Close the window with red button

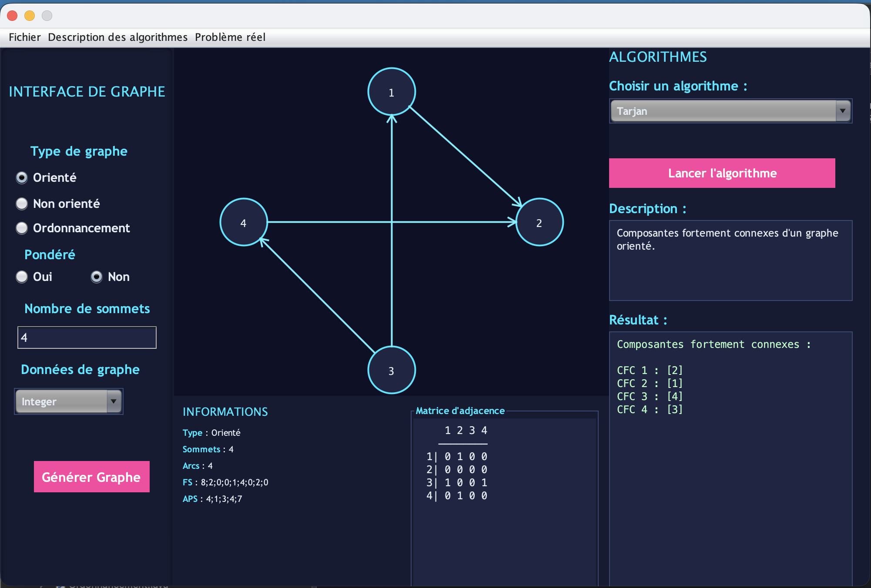click(12, 16)
